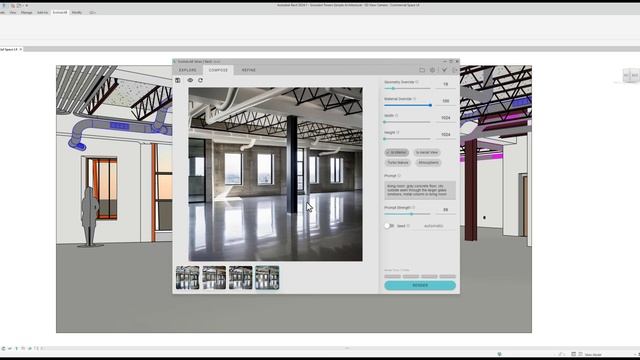Click the Material Override value field

pyautogui.click(x=446, y=101)
